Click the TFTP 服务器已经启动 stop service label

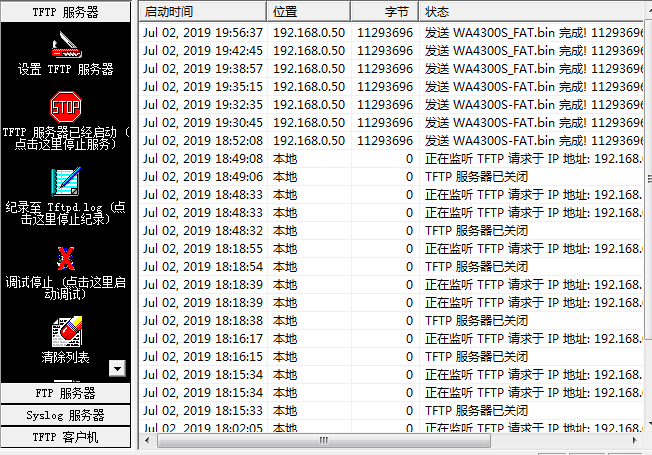[x=66, y=138]
